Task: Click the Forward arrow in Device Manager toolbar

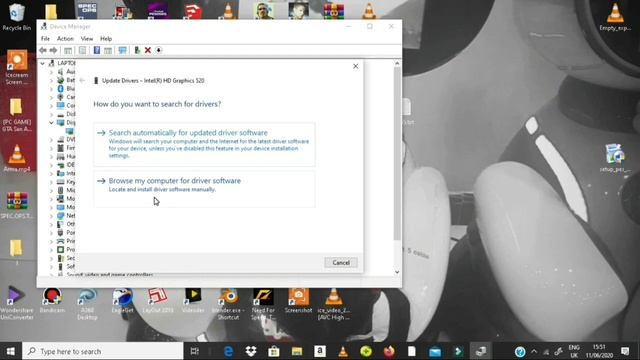Action: coord(53,50)
